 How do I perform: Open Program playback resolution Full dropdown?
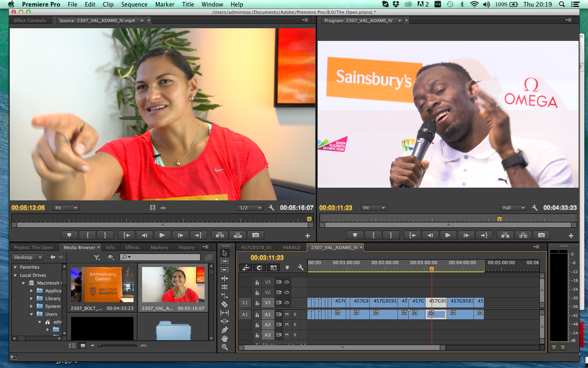(513, 208)
